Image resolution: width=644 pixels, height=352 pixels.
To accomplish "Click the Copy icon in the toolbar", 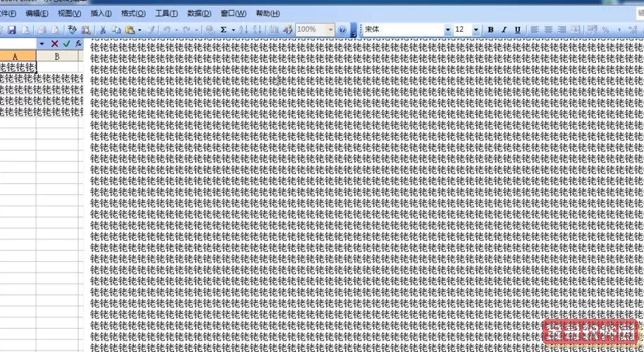I will (x=116, y=30).
